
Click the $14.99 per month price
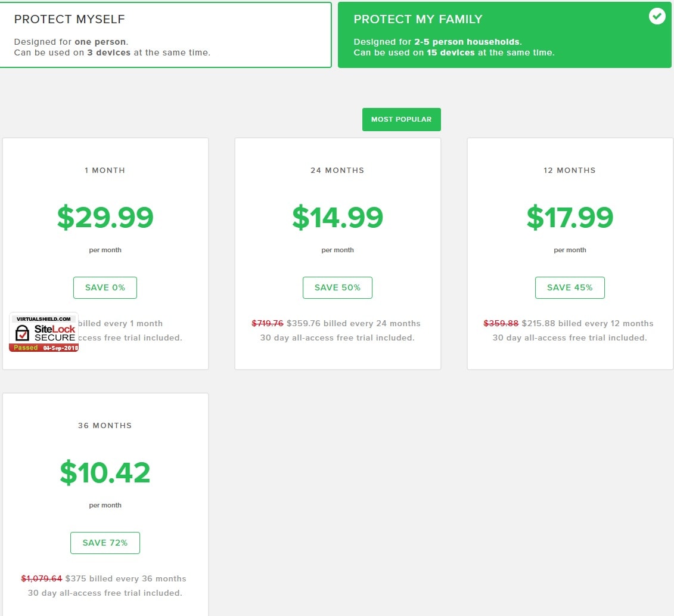(x=337, y=217)
